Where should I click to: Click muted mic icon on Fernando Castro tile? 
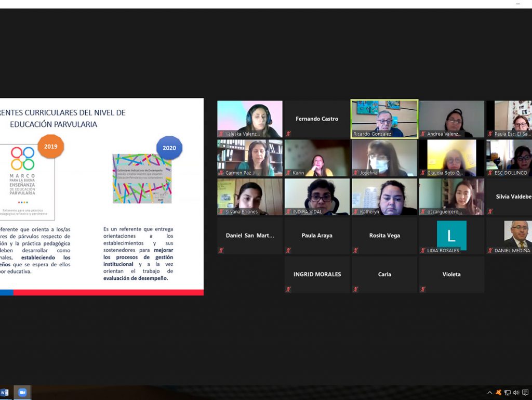click(x=288, y=134)
